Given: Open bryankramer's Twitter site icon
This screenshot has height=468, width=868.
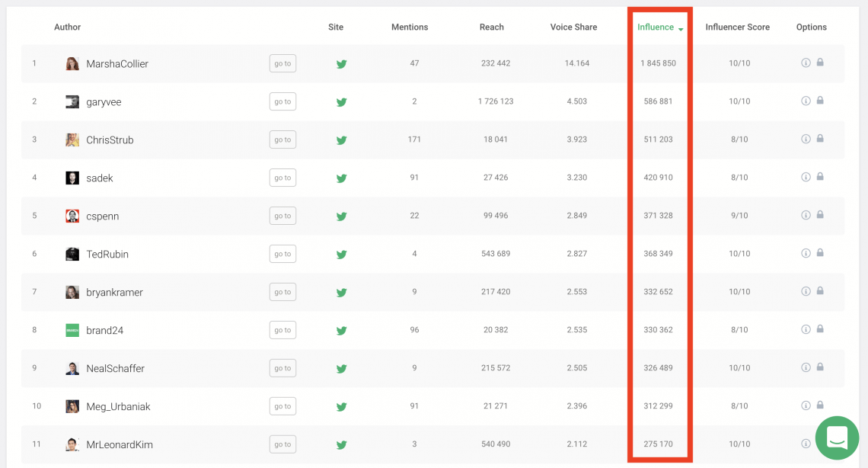Looking at the screenshot, I should [342, 293].
